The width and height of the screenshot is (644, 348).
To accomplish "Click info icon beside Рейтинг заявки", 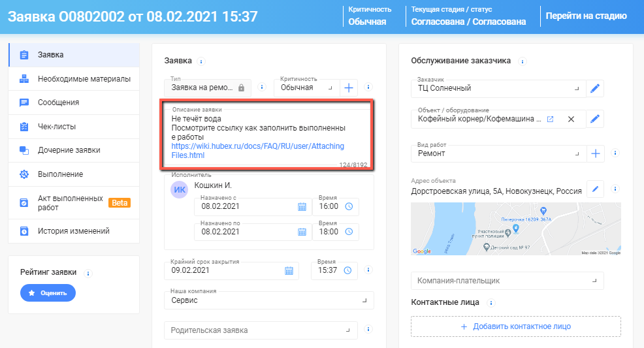I will tap(88, 274).
